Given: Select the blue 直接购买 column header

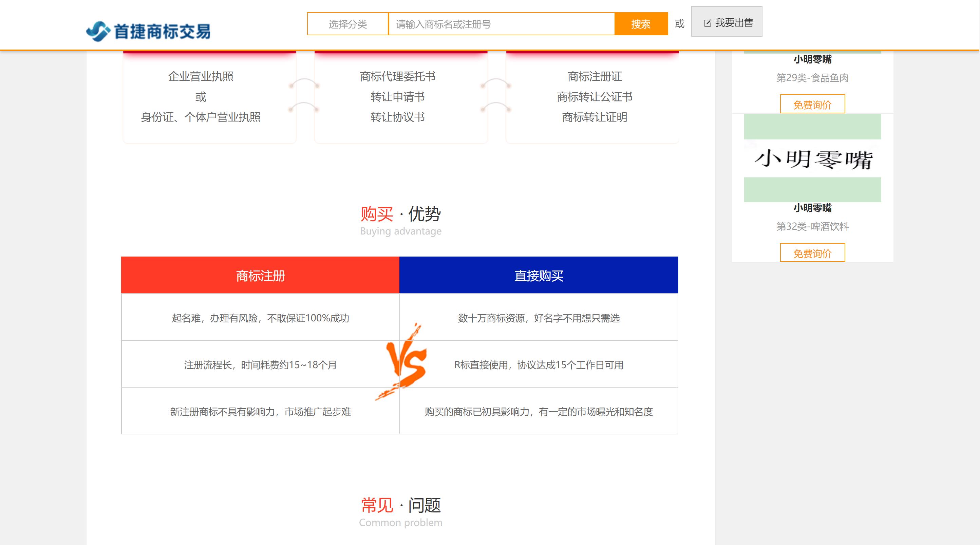Looking at the screenshot, I should point(538,275).
